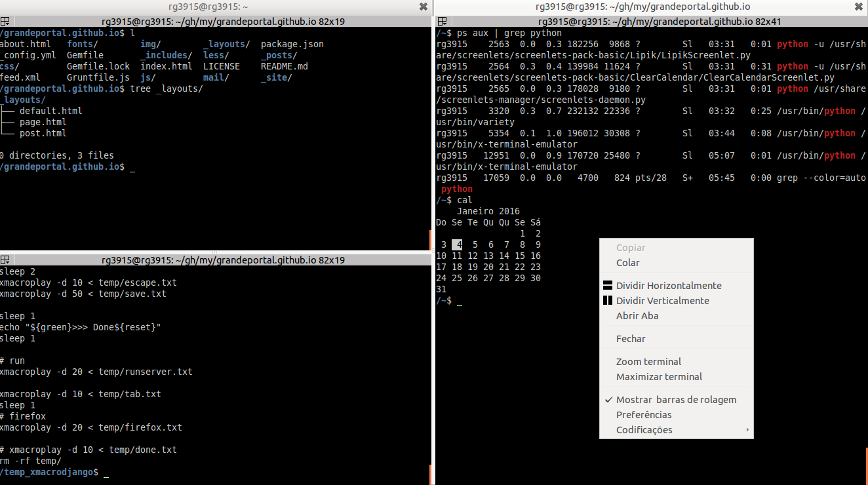Click the screenlets-daemon.py path line

541,100
